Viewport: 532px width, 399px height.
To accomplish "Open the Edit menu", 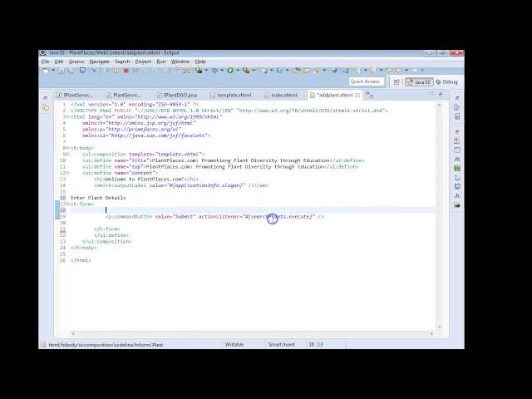I will [59, 62].
